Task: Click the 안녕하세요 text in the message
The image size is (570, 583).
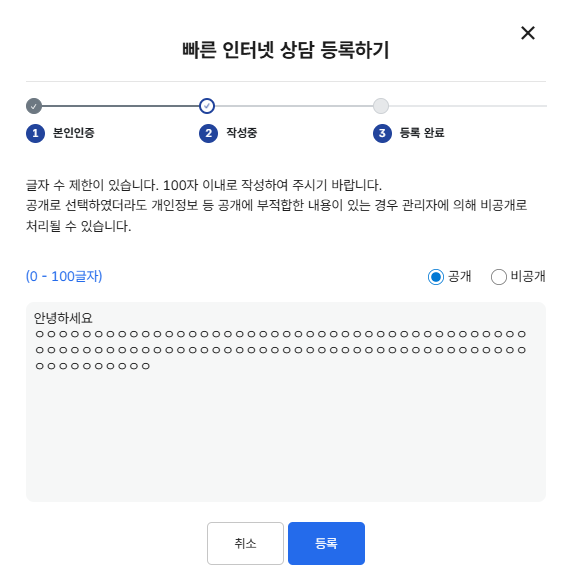Action: click(63, 318)
